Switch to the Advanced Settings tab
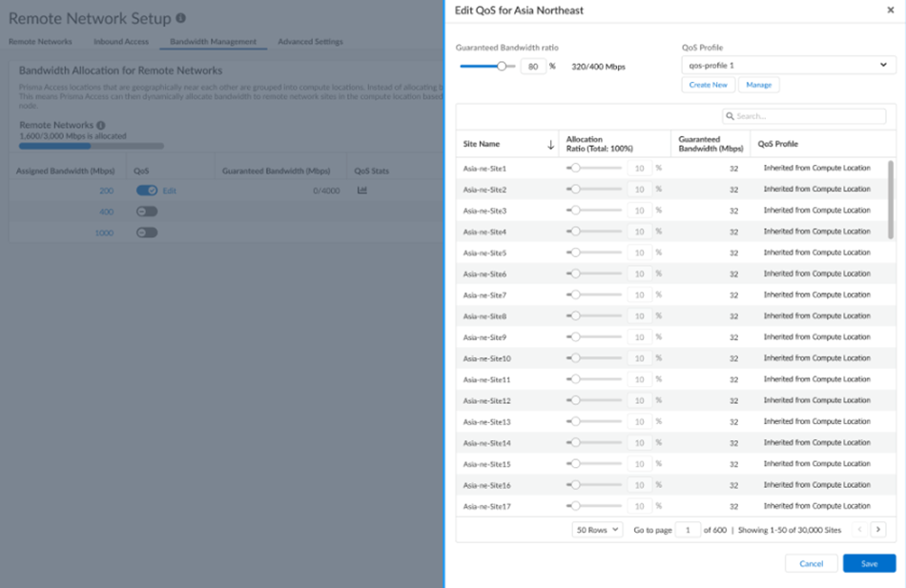The image size is (906, 588). [310, 42]
